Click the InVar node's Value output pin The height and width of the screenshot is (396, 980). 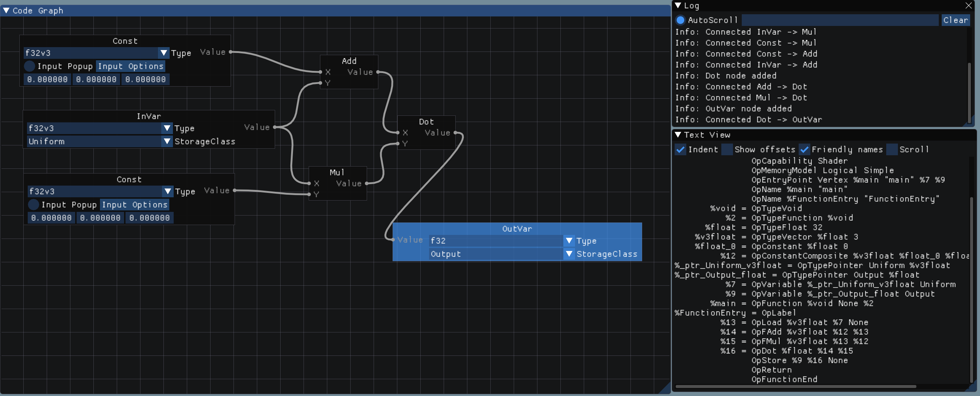(275, 127)
